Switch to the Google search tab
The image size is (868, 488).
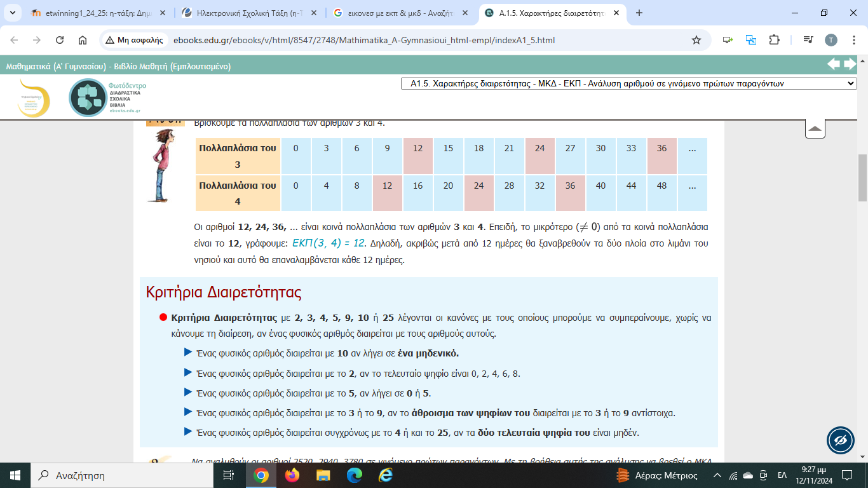pos(399,13)
